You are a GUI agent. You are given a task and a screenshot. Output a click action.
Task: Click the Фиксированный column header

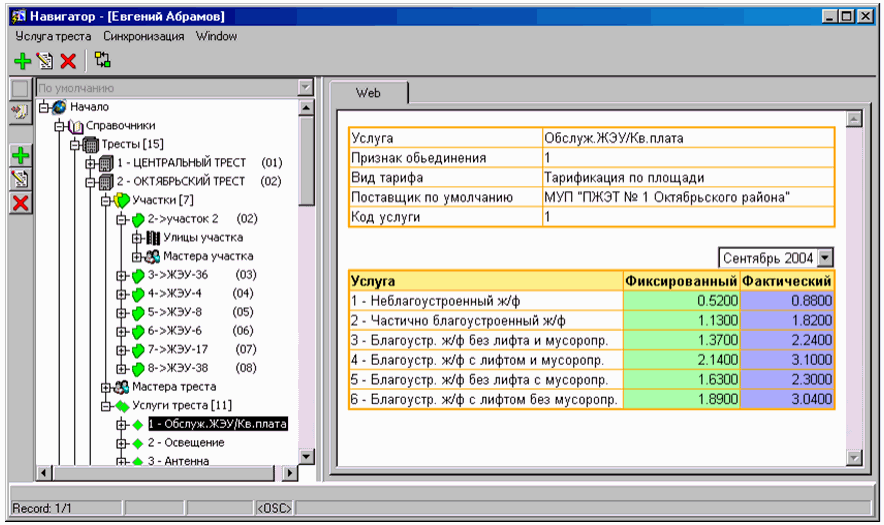coord(681,281)
